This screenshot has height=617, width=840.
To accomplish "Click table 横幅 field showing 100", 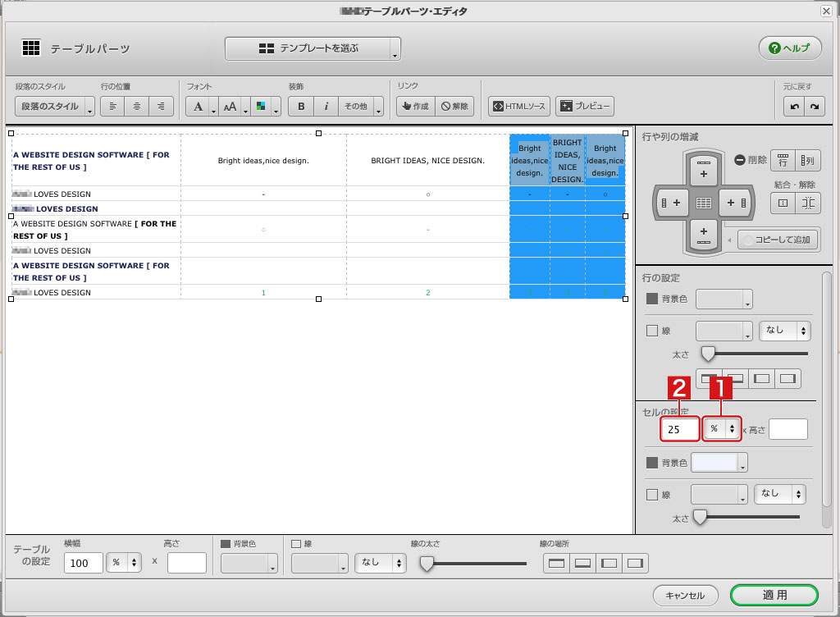I will click(83, 563).
